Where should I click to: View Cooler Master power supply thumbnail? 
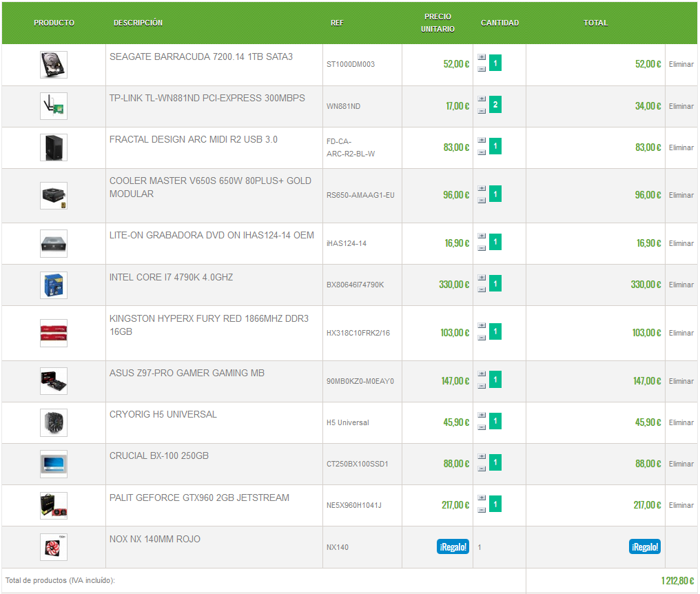pyautogui.click(x=54, y=196)
